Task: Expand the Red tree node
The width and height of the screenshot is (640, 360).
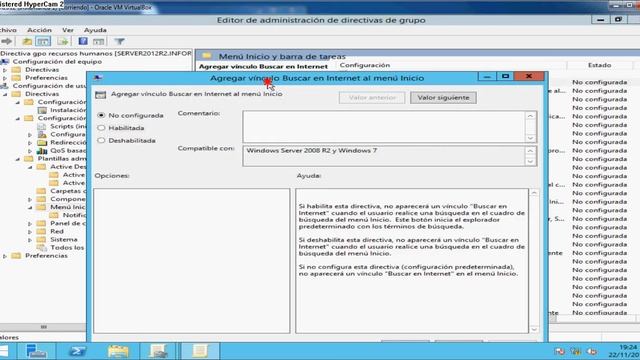Action: click(x=30, y=231)
